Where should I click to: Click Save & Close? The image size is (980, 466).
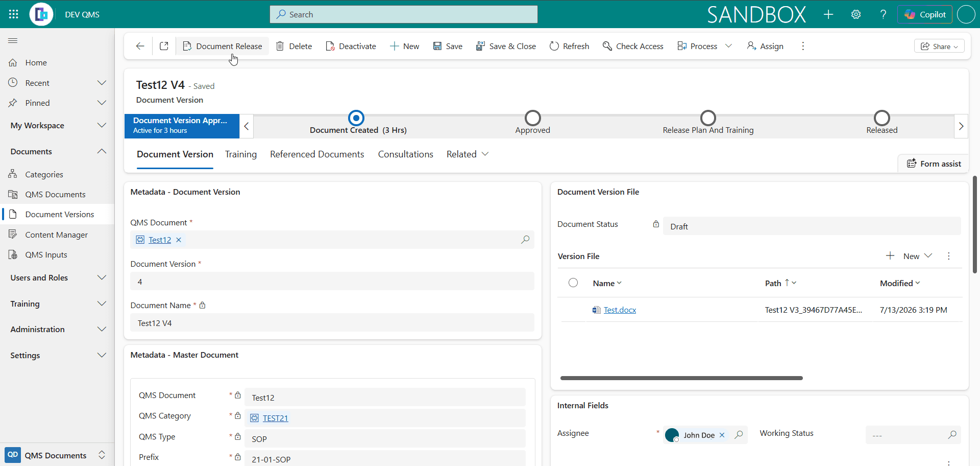click(506, 46)
